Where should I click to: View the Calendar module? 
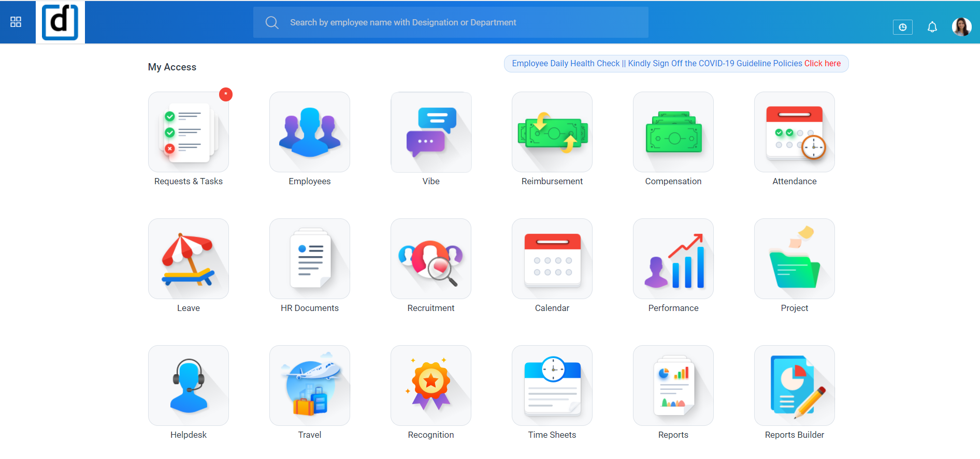(x=552, y=259)
